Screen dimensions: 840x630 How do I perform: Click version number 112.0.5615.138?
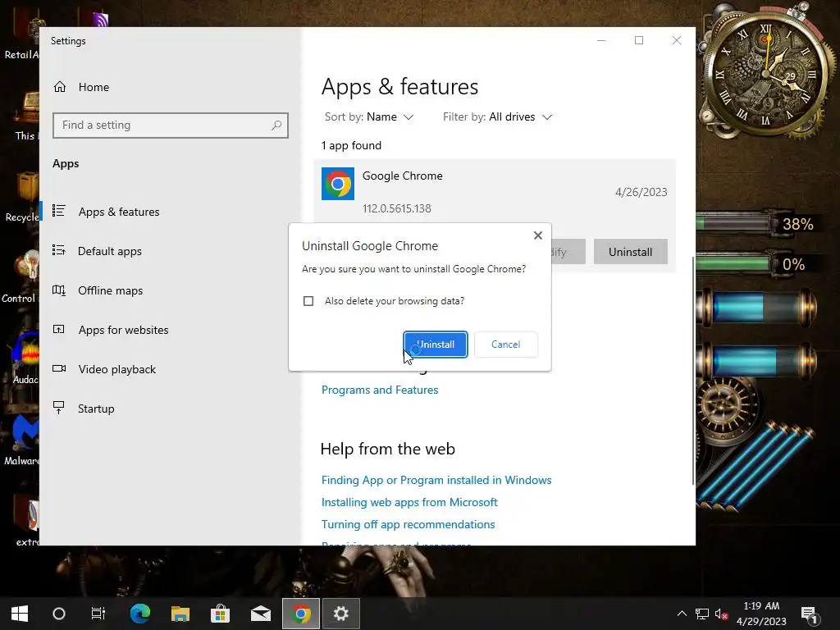[397, 208]
